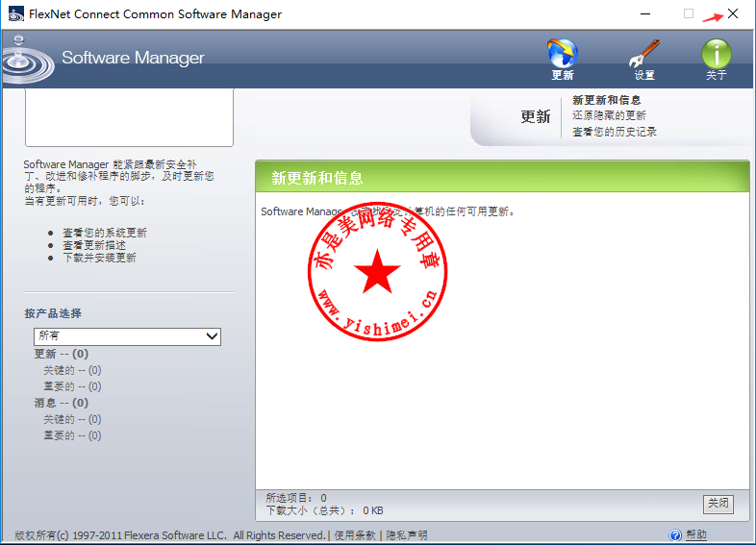Click the blue help question mark icon
The height and width of the screenshot is (545, 756).
click(675, 534)
